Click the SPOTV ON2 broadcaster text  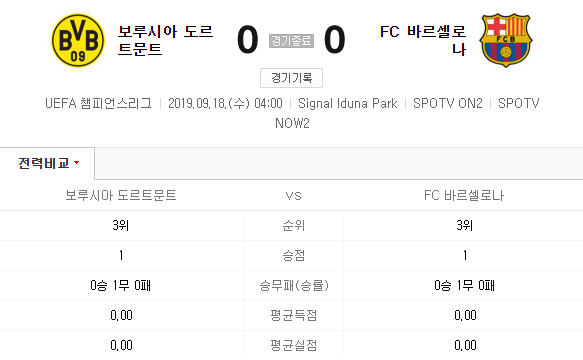point(448,103)
